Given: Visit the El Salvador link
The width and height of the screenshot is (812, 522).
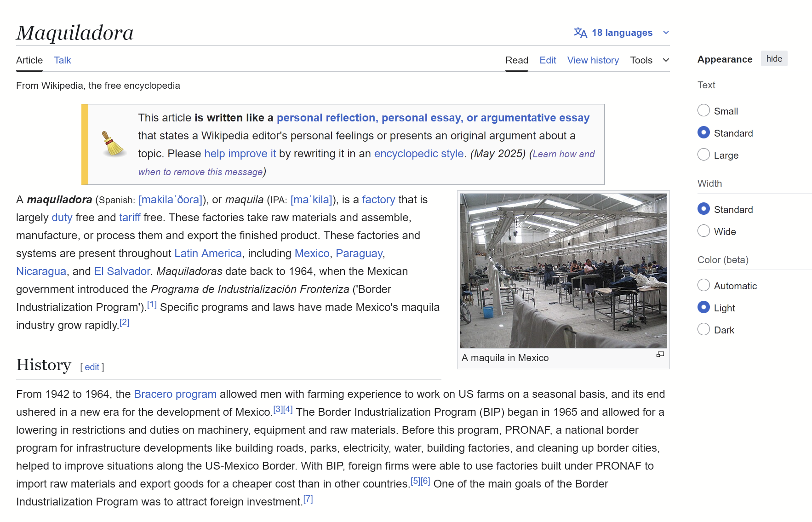Looking at the screenshot, I should point(122,271).
